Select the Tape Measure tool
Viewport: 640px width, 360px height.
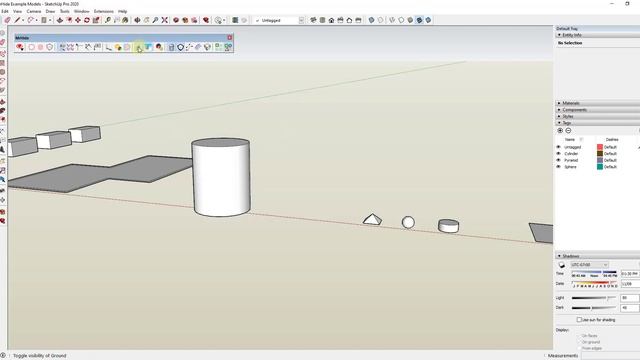pyautogui.click(x=107, y=20)
